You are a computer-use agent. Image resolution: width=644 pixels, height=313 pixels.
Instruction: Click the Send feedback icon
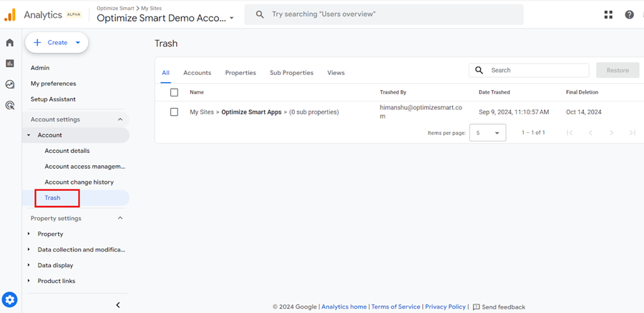[x=477, y=307]
